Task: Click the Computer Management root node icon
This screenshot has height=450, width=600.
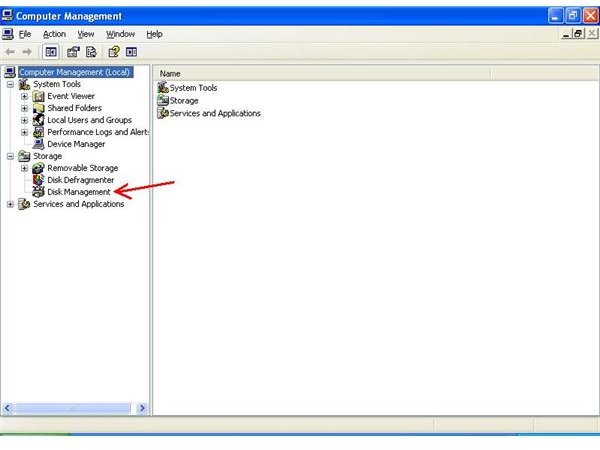Action: [10, 72]
